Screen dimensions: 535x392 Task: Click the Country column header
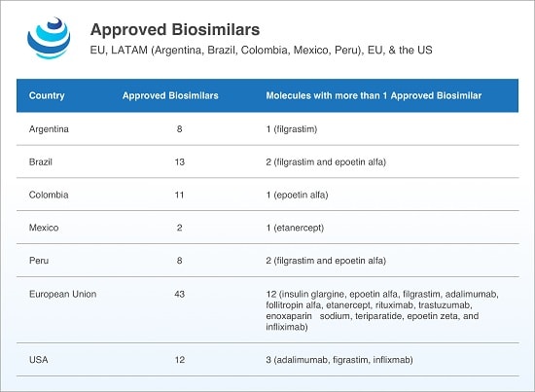tap(47, 95)
